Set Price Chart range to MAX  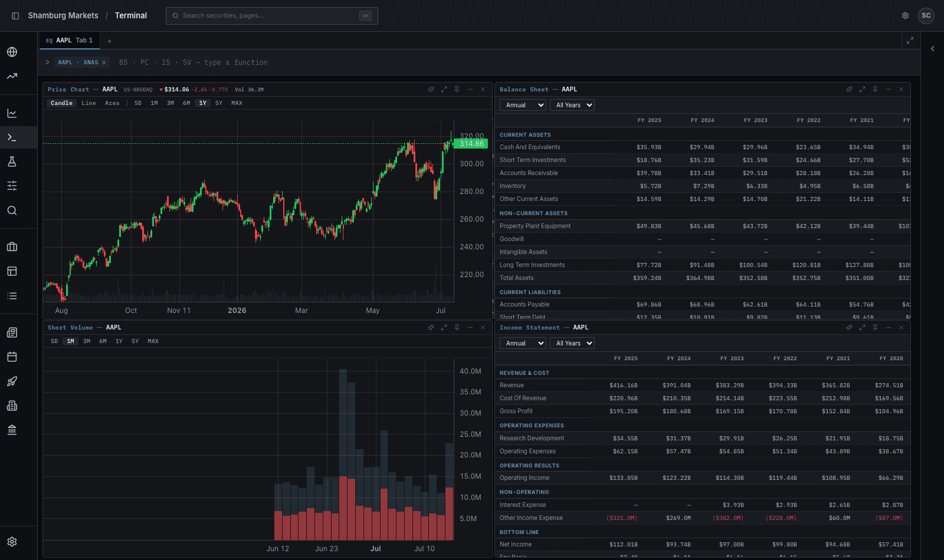point(237,103)
